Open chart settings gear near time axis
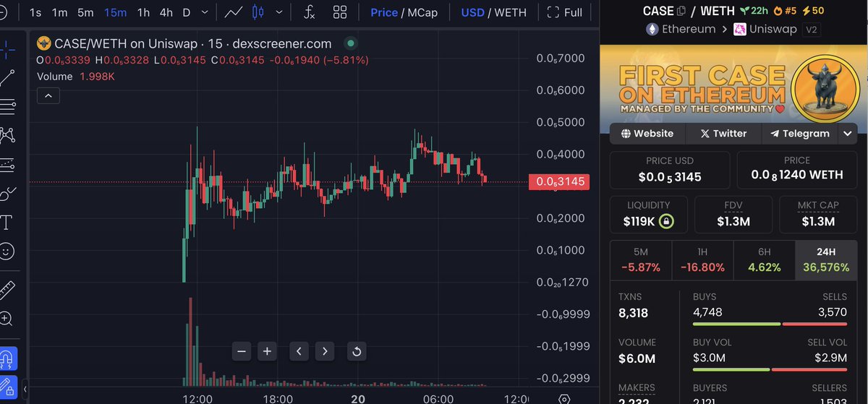This screenshot has width=868, height=404. coord(564,399)
